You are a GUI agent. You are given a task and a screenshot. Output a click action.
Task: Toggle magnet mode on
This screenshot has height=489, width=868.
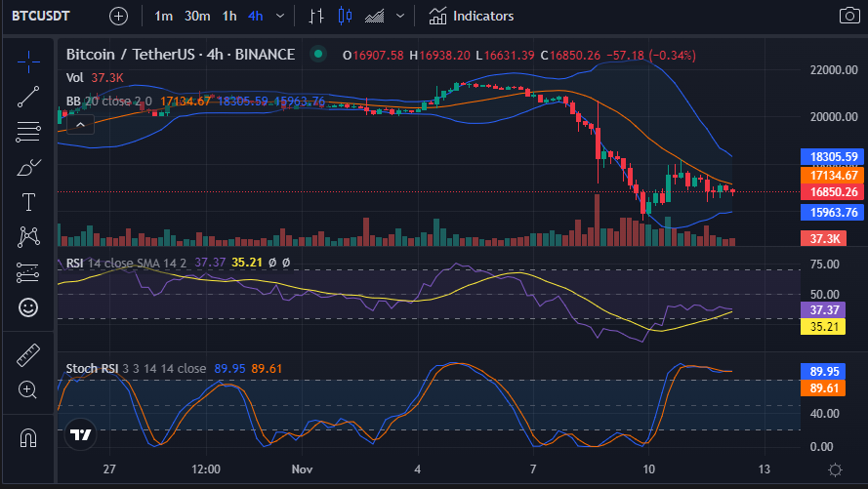28,434
